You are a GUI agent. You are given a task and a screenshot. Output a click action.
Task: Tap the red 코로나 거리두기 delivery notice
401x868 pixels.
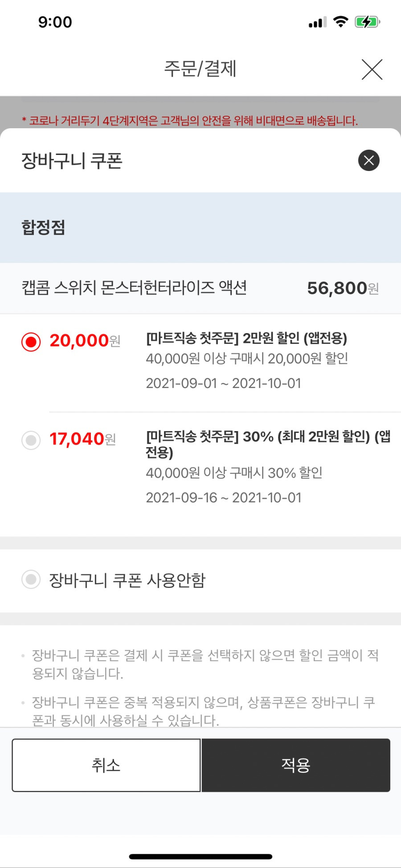190,120
